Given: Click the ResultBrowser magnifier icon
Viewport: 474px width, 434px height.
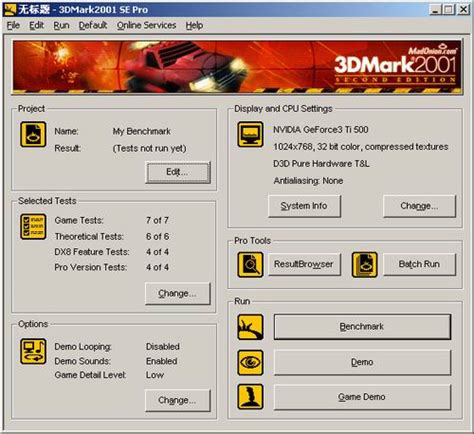Looking at the screenshot, I should point(250,265).
